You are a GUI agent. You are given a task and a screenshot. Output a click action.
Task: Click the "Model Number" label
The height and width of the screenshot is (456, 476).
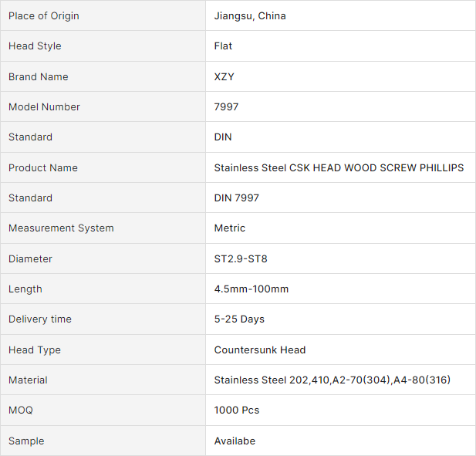click(x=44, y=107)
